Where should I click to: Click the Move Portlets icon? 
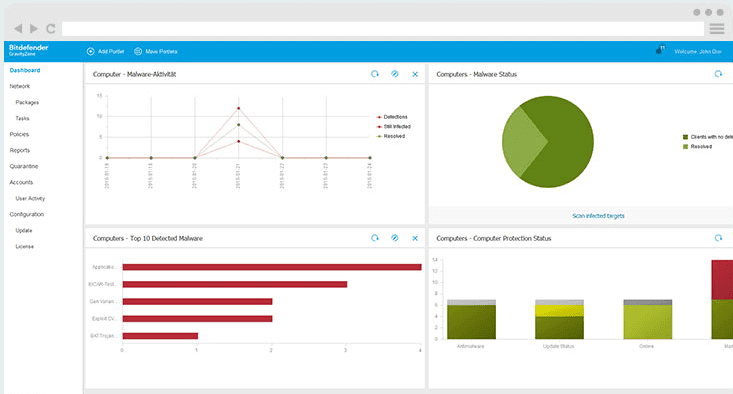[x=138, y=51]
